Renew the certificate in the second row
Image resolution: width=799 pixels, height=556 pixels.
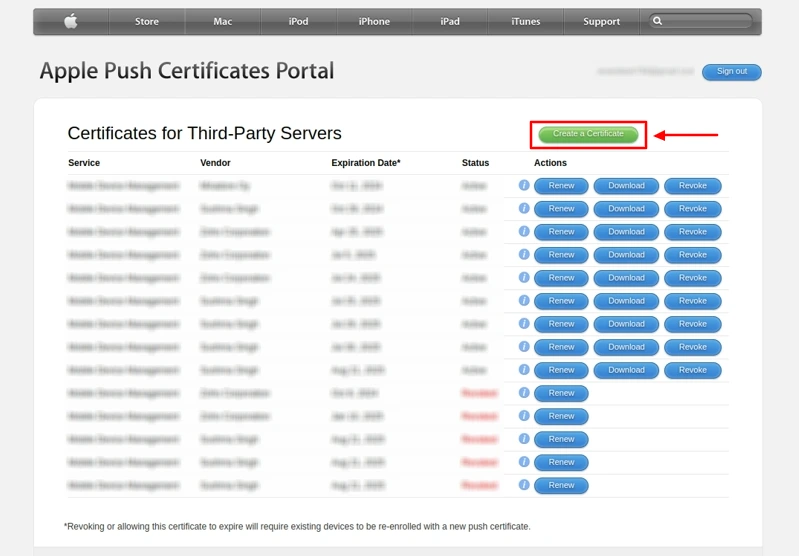tap(561, 209)
